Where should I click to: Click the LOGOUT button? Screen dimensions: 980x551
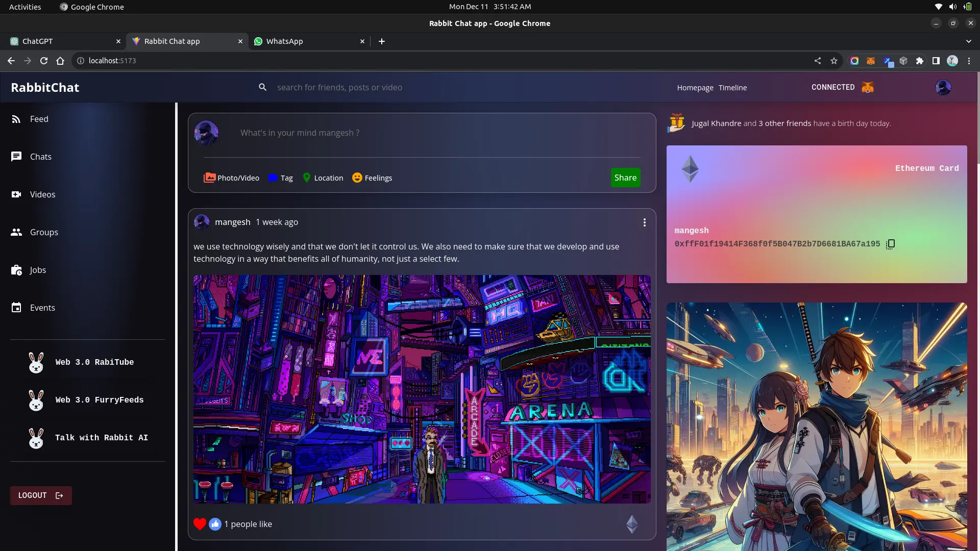pos(41,495)
